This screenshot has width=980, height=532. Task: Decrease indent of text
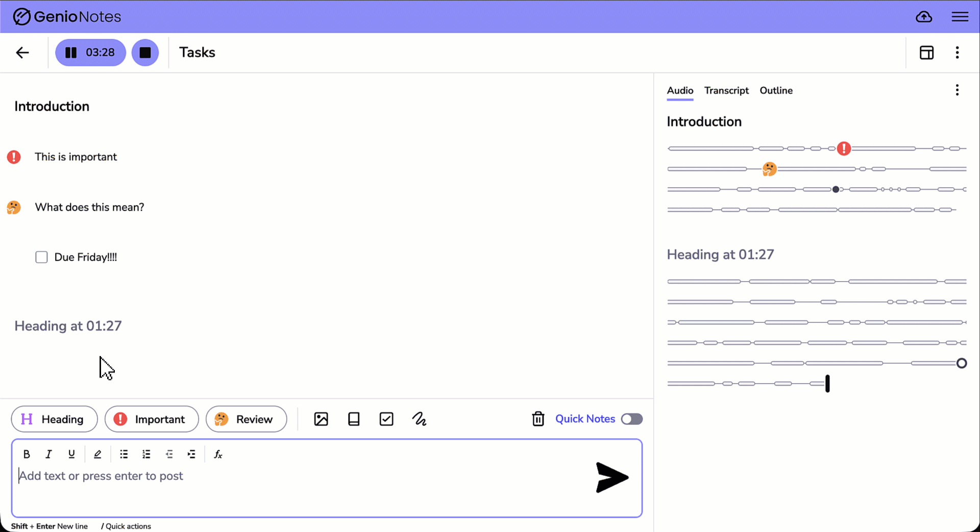[169, 454]
